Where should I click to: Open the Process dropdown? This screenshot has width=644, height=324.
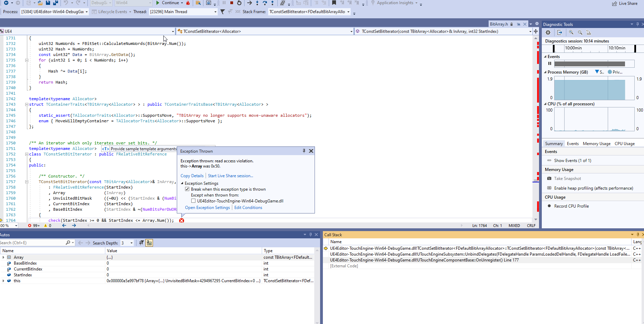click(55, 12)
